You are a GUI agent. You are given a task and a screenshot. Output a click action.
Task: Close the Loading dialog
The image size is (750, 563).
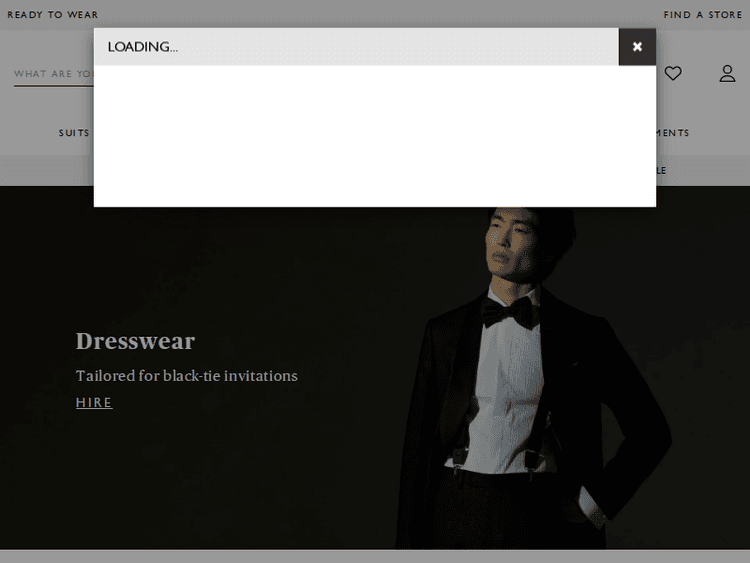pos(637,47)
